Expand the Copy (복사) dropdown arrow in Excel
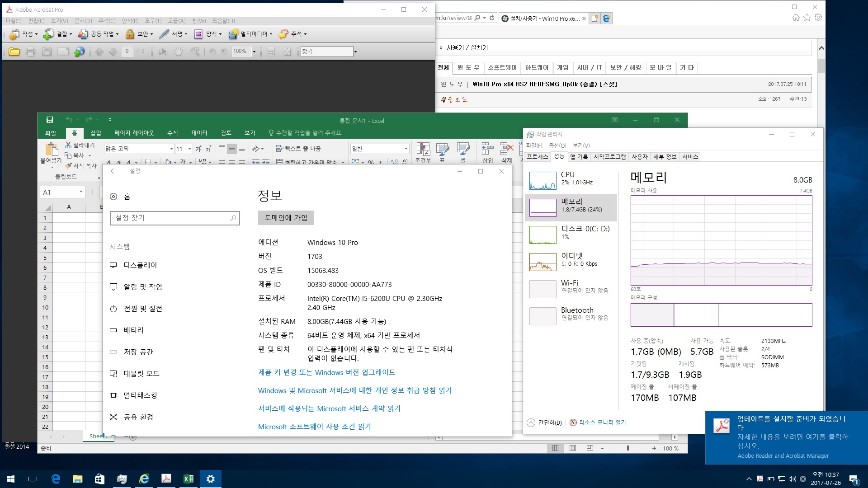Screen dimensions: 868x488 pyautogui.click(x=90, y=155)
